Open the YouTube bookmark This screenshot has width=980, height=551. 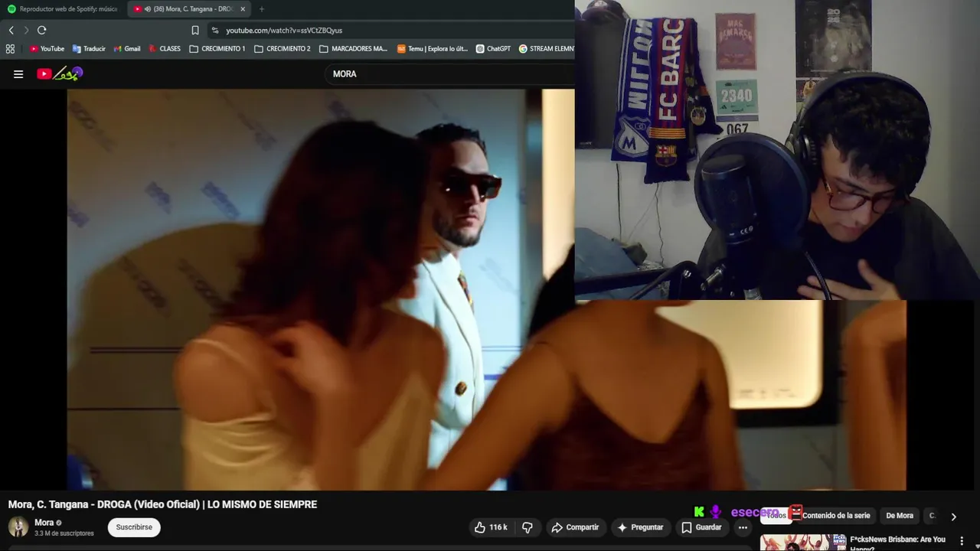point(47,48)
